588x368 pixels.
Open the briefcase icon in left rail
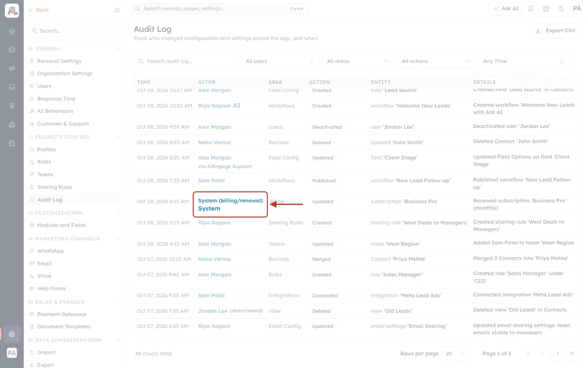pos(12,49)
